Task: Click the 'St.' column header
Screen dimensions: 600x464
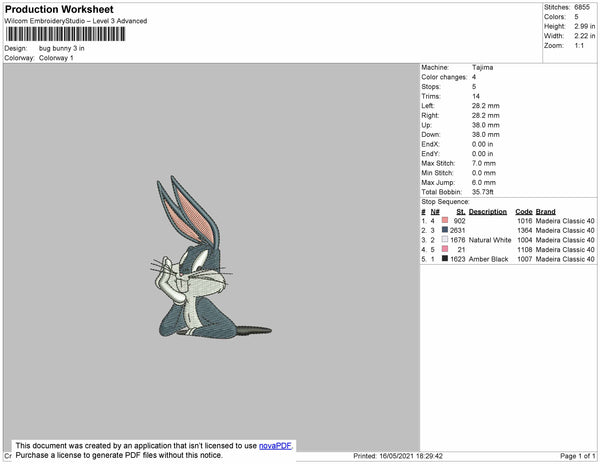Action: [x=461, y=212]
